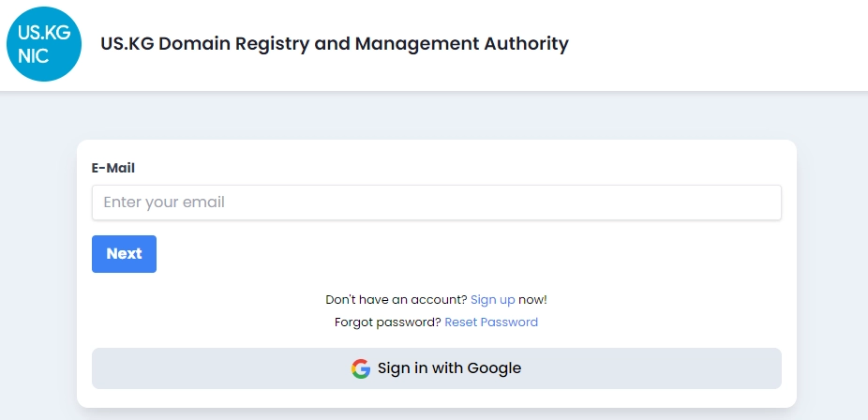
Task: Click the Google G logo icon
Action: click(x=361, y=368)
